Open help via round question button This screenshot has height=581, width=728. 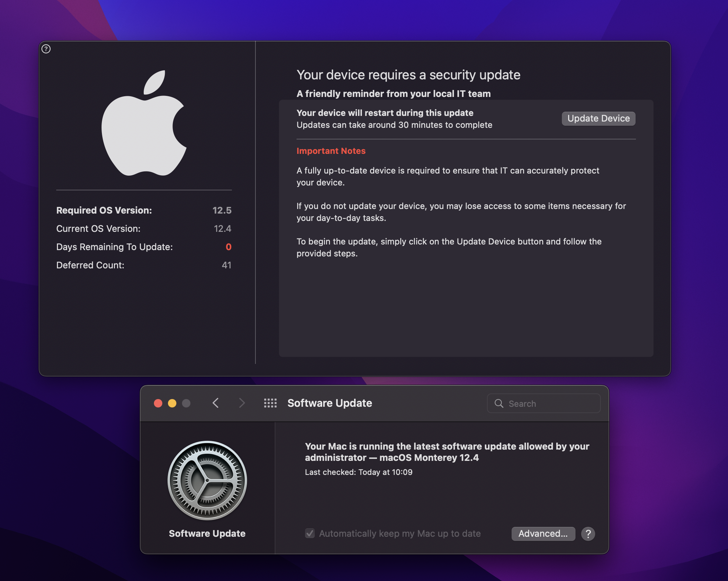point(588,534)
